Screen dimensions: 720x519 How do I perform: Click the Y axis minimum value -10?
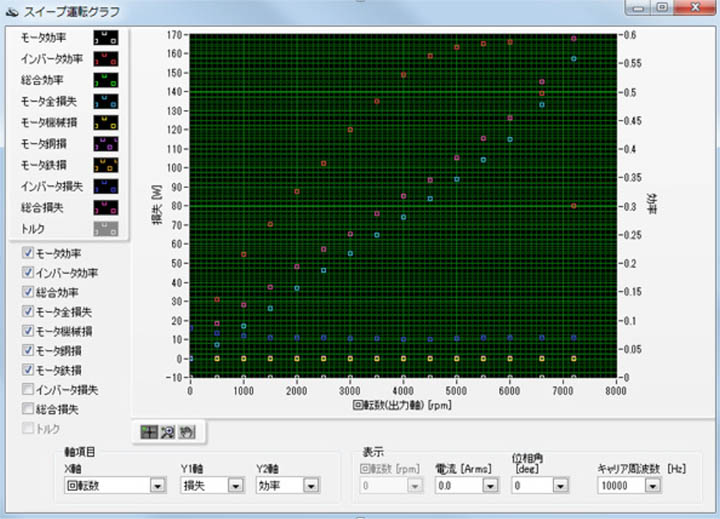(x=174, y=378)
